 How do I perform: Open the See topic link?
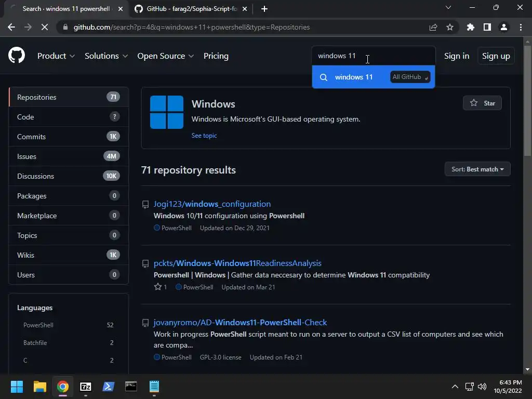click(204, 136)
